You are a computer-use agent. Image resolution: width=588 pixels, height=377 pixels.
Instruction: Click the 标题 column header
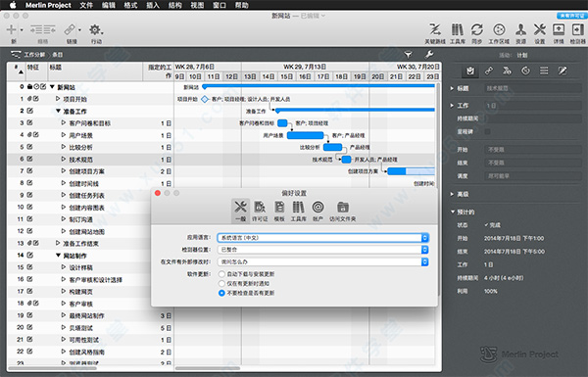(95, 71)
